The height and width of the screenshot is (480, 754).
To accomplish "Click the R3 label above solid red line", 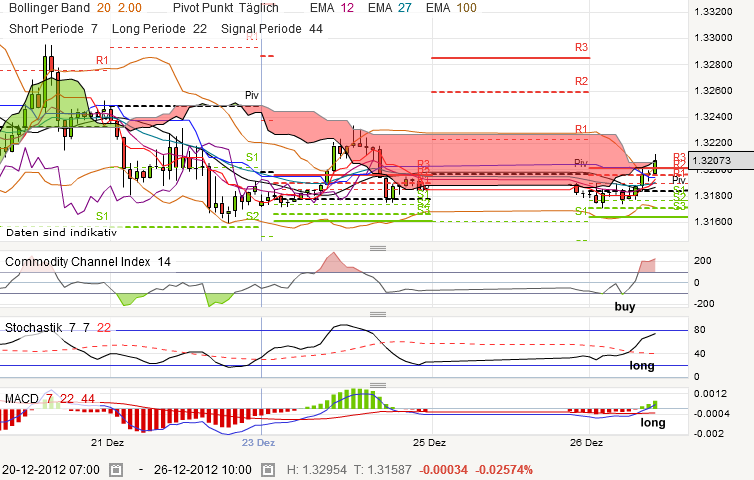I will pyautogui.click(x=581, y=47).
